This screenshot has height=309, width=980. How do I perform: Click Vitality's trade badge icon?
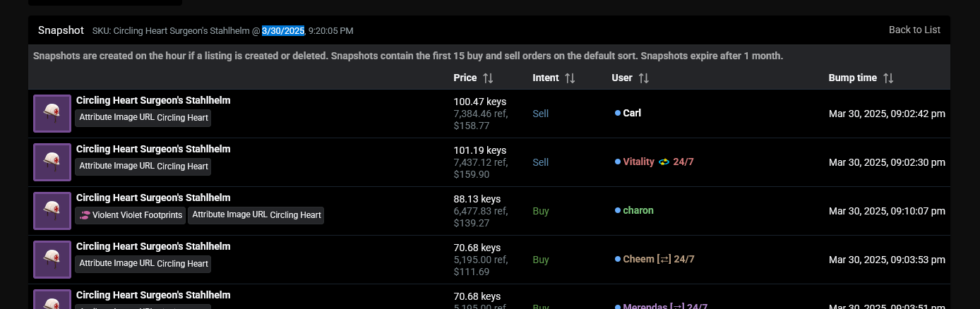(x=664, y=162)
